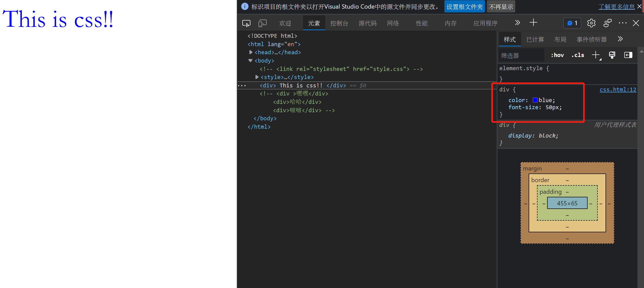Select the closing body tag

265,118
